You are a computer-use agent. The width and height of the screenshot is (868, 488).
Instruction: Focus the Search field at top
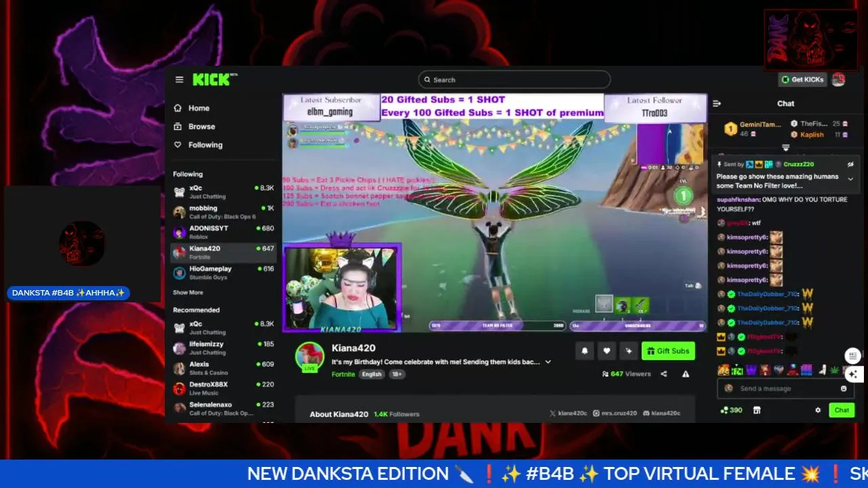click(x=514, y=79)
